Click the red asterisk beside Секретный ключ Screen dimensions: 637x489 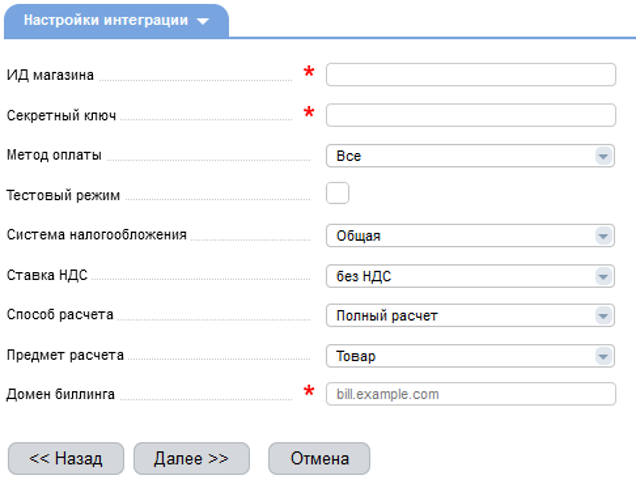tap(309, 114)
